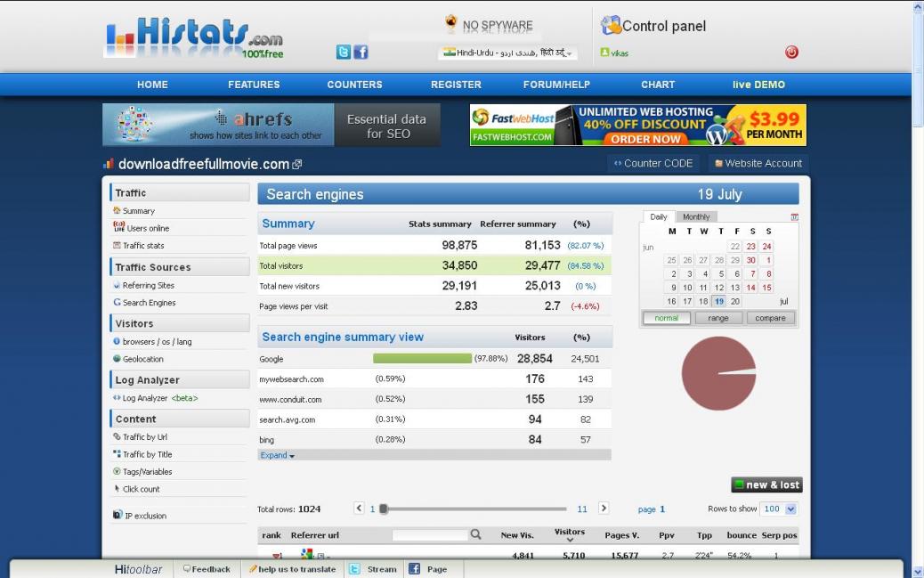Go to HOME in the navigation bar

pyautogui.click(x=152, y=85)
